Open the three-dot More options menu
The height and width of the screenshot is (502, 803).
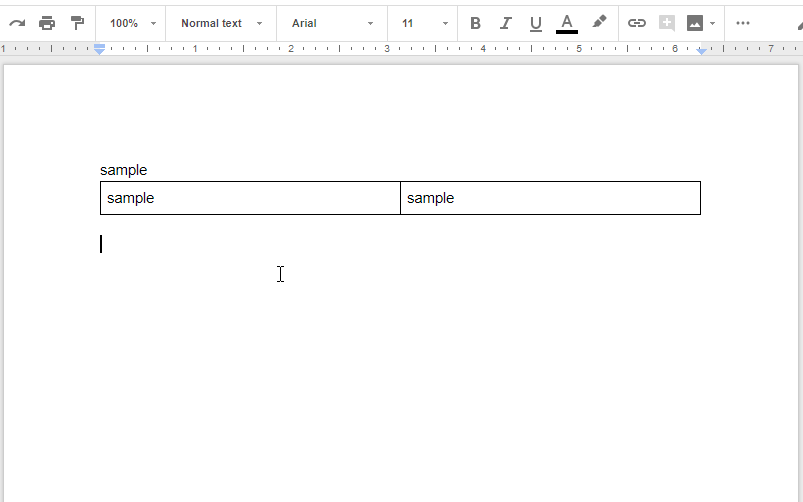pyautogui.click(x=743, y=23)
